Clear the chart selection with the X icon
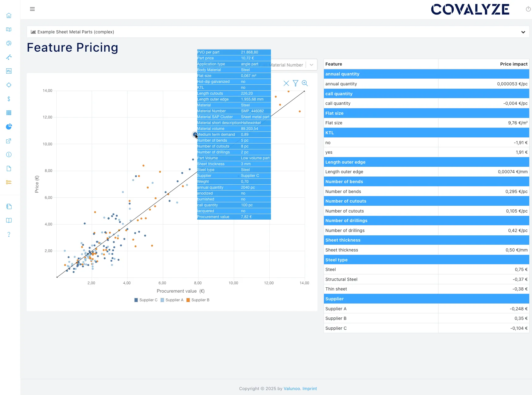The width and height of the screenshot is (532, 395). [x=286, y=83]
